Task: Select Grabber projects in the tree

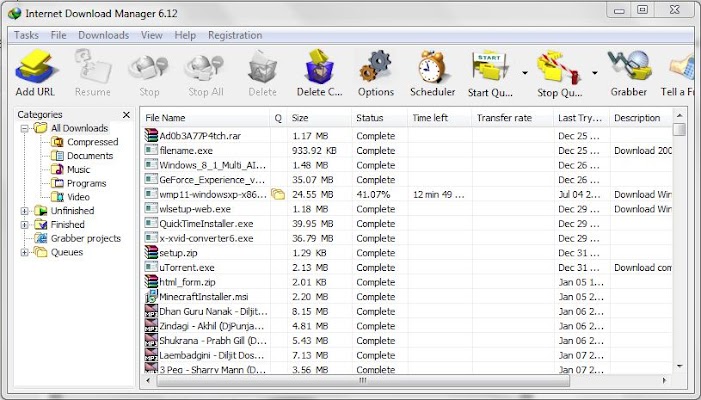Action: (x=86, y=239)
